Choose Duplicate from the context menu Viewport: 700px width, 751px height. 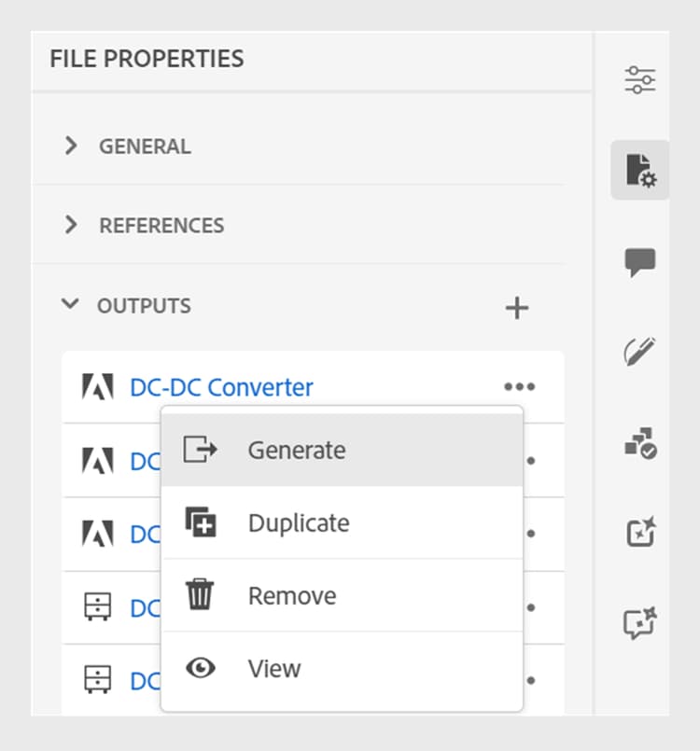point(343,522)
